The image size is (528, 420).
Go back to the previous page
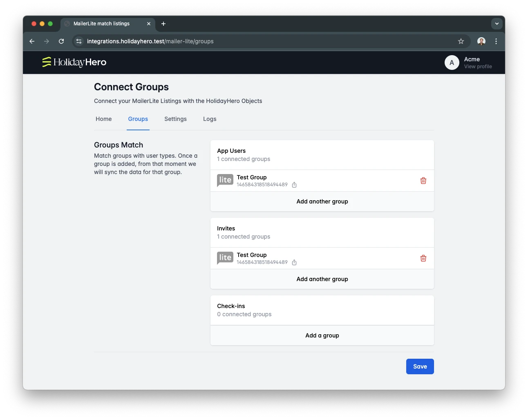pyautogui.click(x=32, y=41)
